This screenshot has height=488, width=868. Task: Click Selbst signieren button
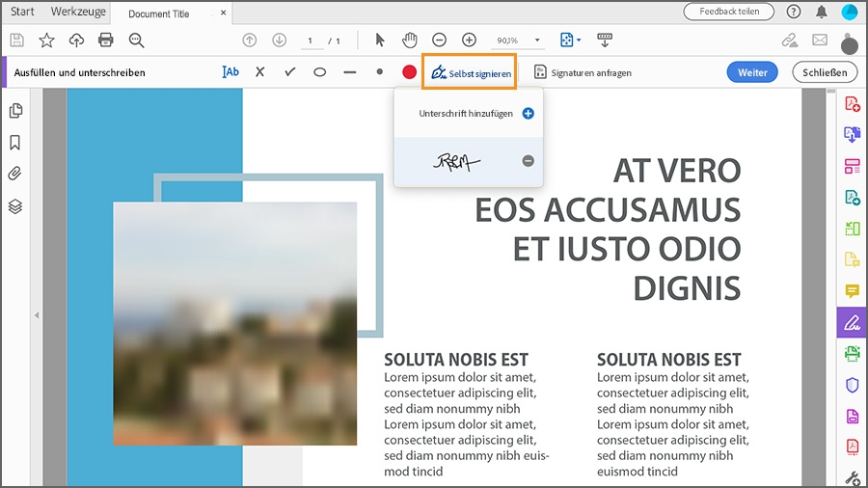pyautogui.click(x=470, y=72)
